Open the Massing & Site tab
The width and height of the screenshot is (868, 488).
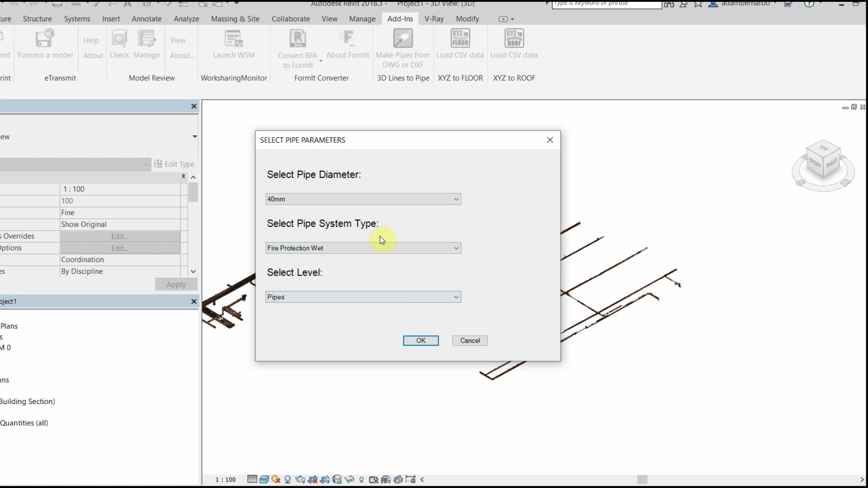click(x=235, y=19)
